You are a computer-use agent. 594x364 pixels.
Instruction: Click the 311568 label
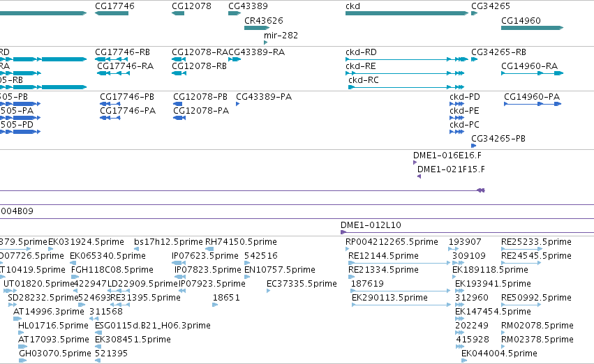[106, 312]
